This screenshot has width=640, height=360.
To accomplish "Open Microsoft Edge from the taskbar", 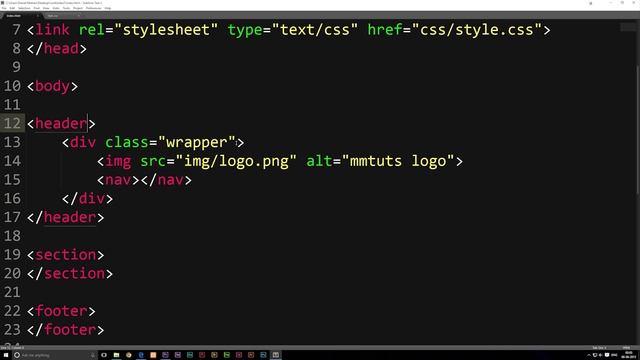I will (x=141, y=355).
